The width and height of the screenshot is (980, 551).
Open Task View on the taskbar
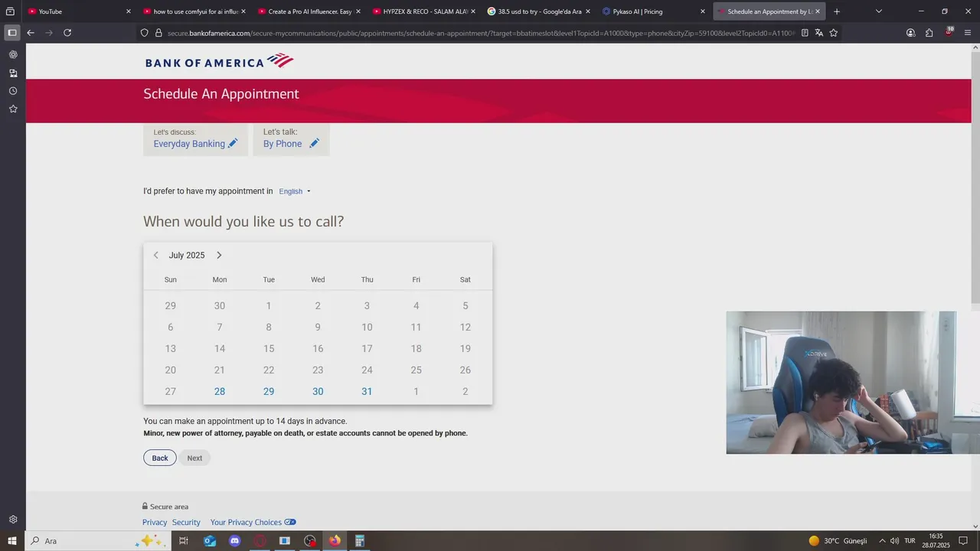point(184,541)
